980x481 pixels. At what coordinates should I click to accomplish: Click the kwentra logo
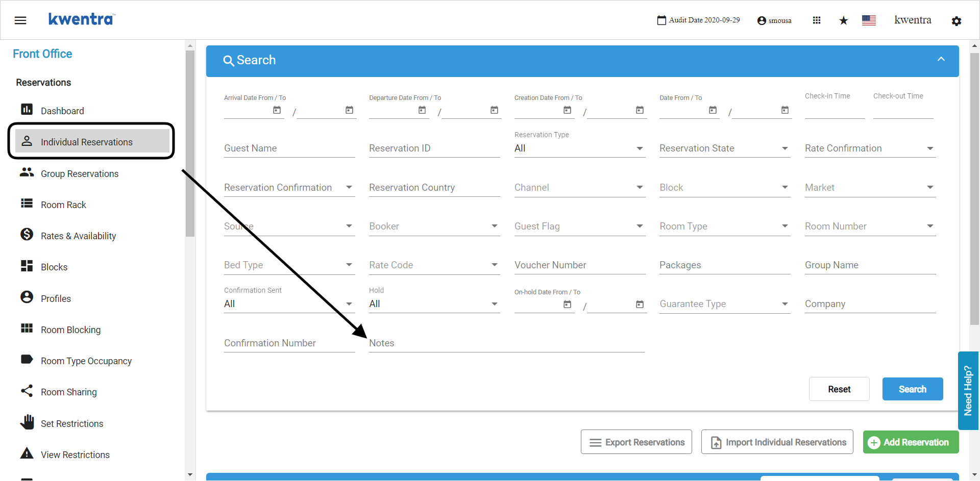(82, 19)
